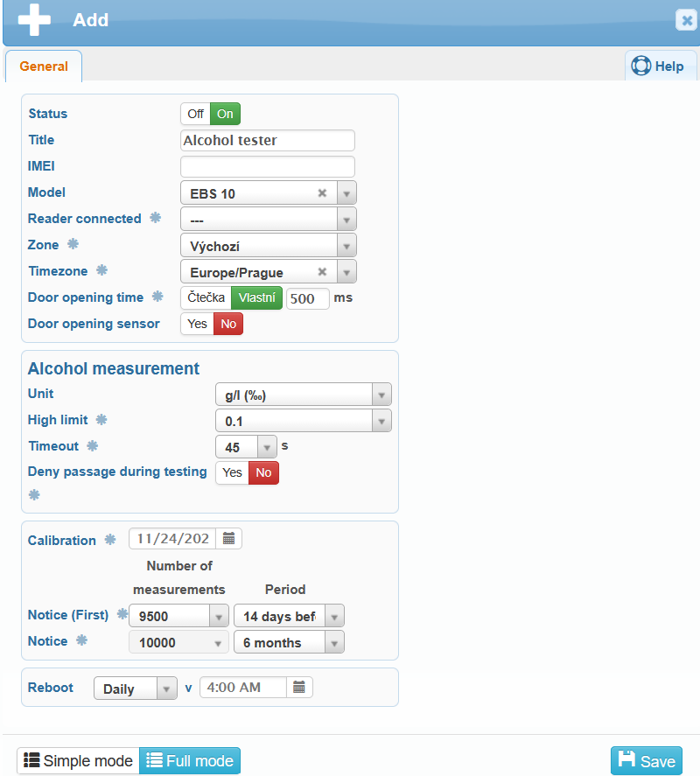Click the asterisk hint beside Door opening time

pos(157,297)
